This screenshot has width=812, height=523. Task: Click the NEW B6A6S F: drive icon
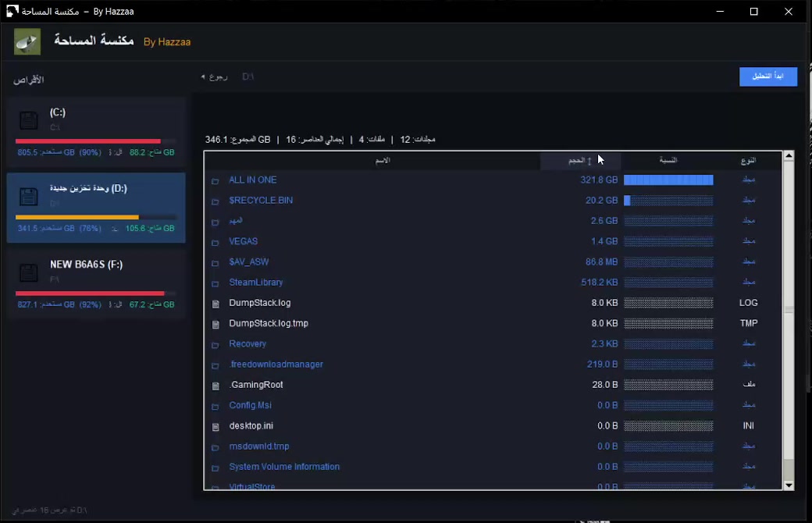pos(28,272)
